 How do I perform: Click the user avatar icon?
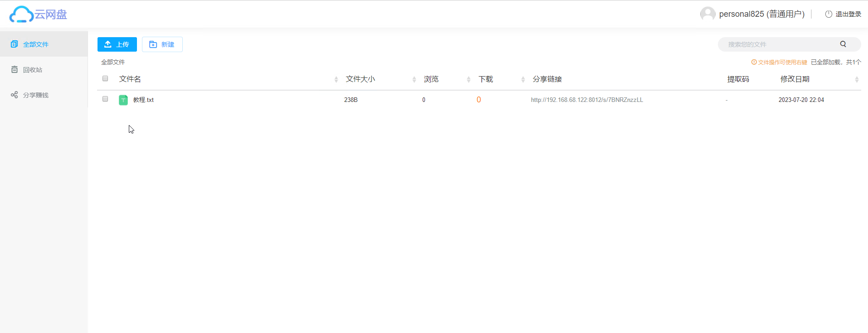click(707, 14)
